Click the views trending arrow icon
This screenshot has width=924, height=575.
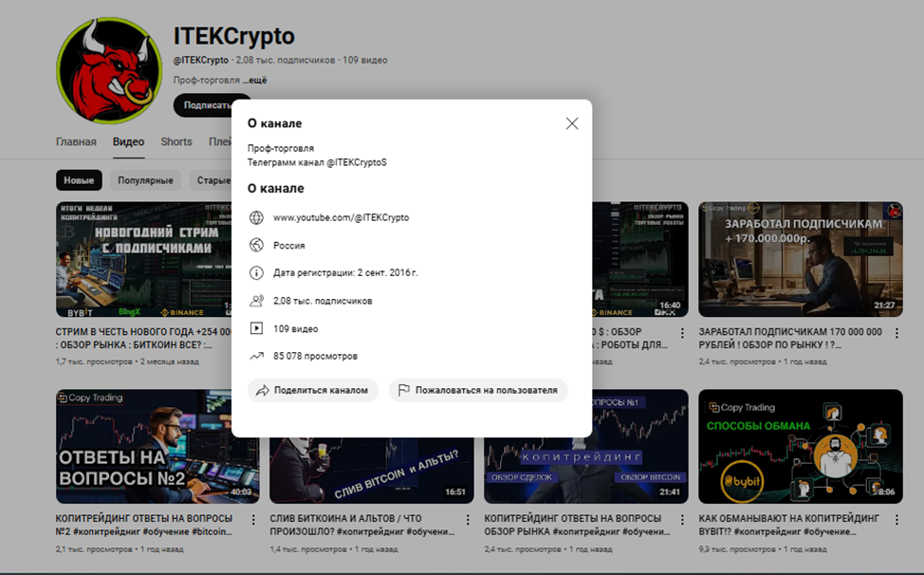(256, 356)
